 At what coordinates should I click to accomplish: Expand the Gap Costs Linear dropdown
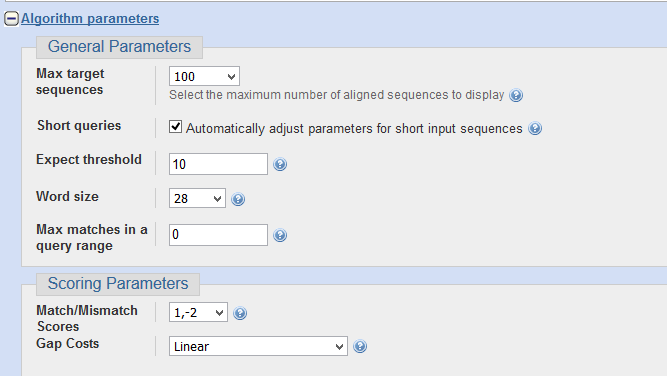[258, 346]
